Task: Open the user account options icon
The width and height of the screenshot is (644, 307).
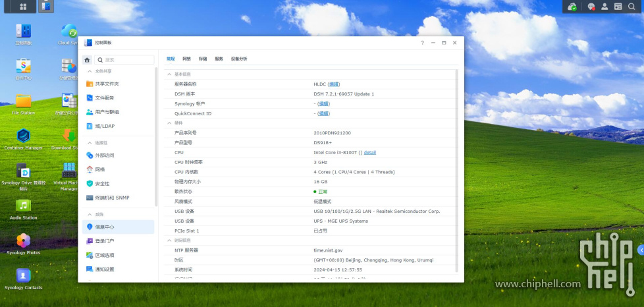Action: tap(604, 7)
